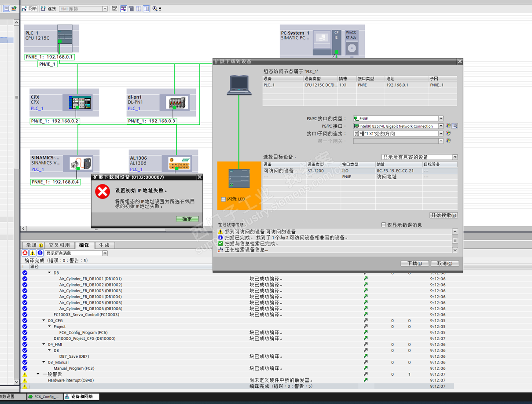The width and height of the screenshot is (532, 404).
Task: Close the IP address failure error dialog
Action: click(x=199, y=177)
